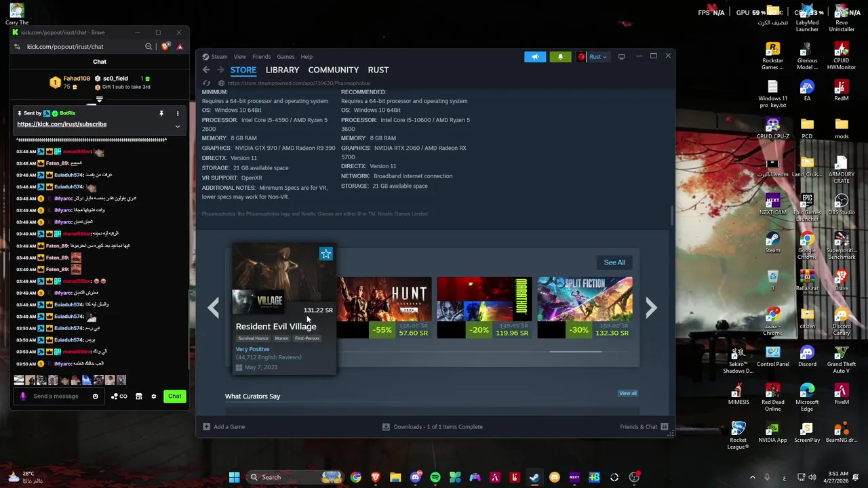Open the RUST profile tab in Steam

[378, 70]
